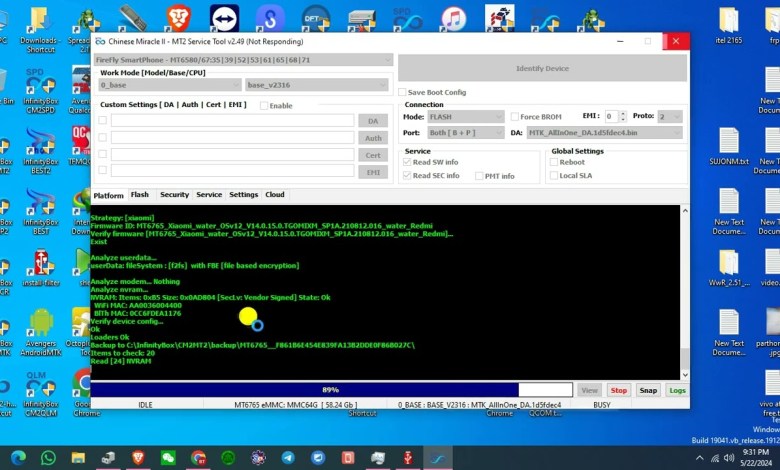Open the WwR_2.51 desktop folder
Viewport: 780px width, 470px height.
pyautogui.click(x=729, y=269)
